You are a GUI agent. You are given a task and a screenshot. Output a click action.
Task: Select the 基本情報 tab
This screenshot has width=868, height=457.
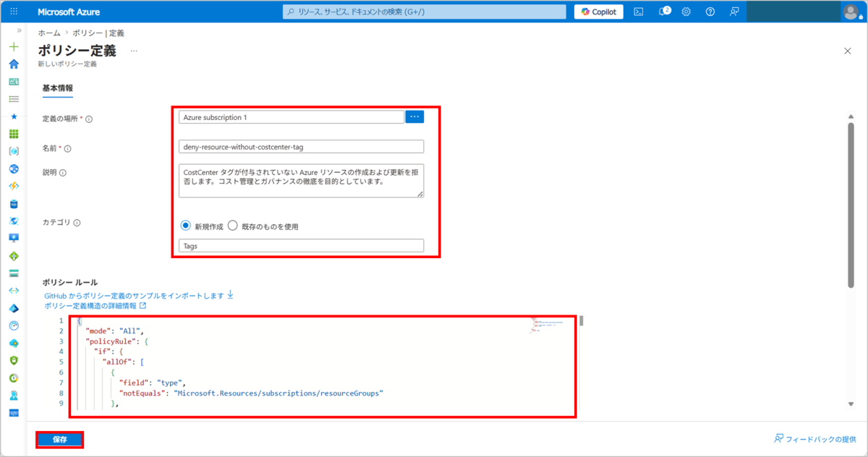58,88
